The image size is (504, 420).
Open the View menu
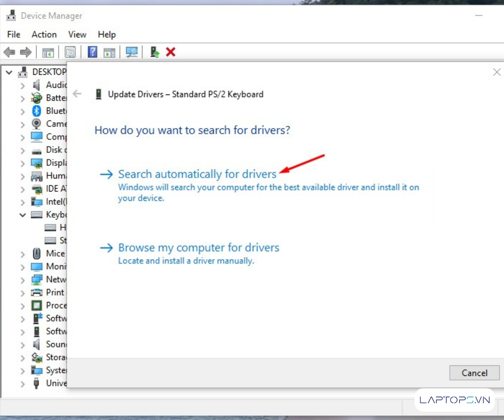click(x=77, y=34)
